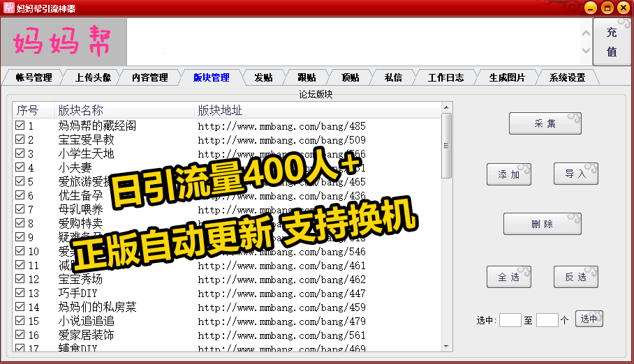This screenshot has height=364, width=634.
Task: Click URL ending in bang/485
Action: tap(281, 126)
